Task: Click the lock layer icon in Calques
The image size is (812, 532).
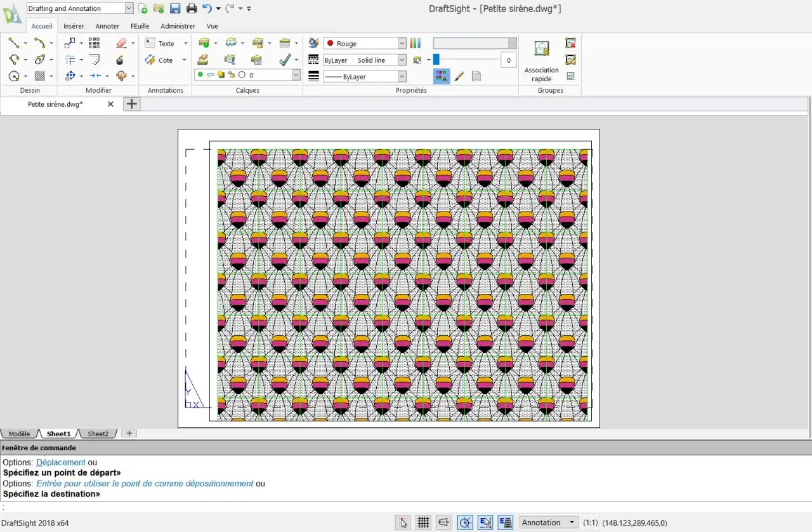Action: [257, 43]
